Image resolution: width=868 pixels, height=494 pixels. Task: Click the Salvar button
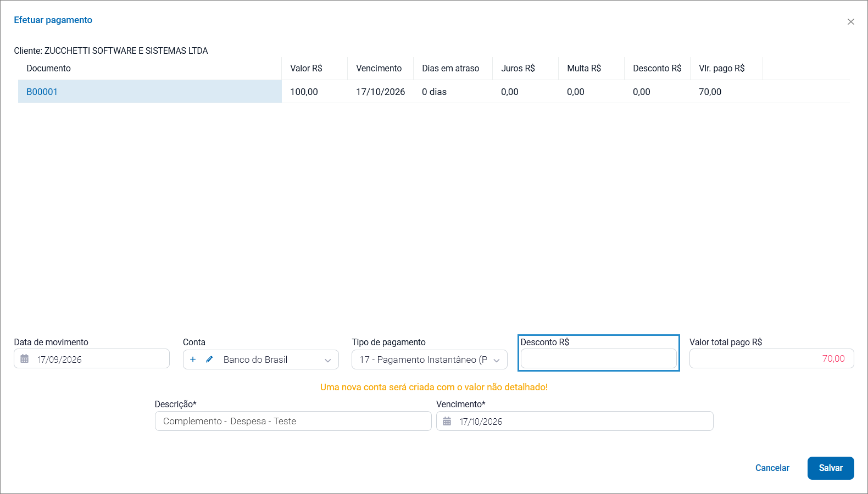point(831,468)
